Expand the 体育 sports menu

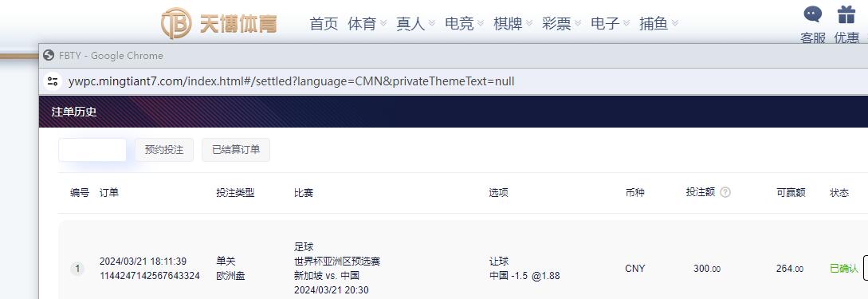coord(367,24)
